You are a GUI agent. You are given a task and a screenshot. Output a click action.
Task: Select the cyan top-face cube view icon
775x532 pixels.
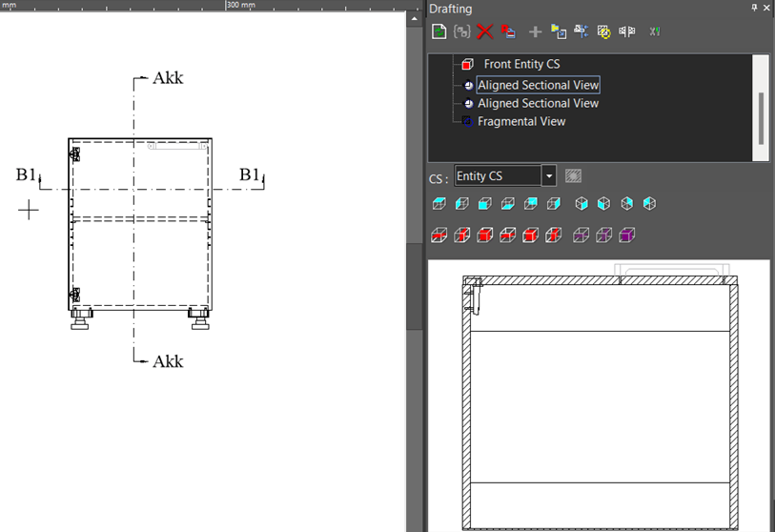438,204
